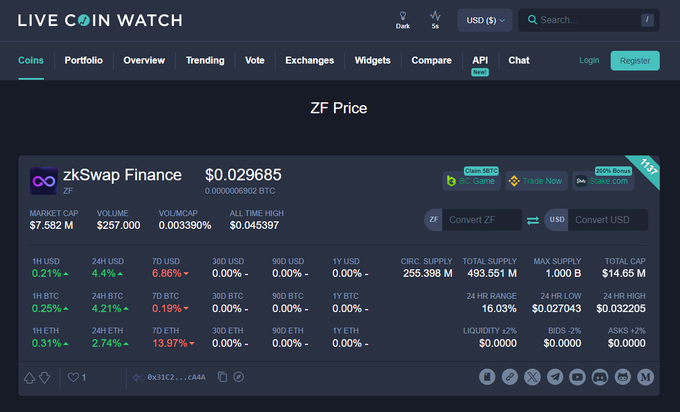Select the 493.551 M total supply

pyautogui.click(x=492, y=274)
